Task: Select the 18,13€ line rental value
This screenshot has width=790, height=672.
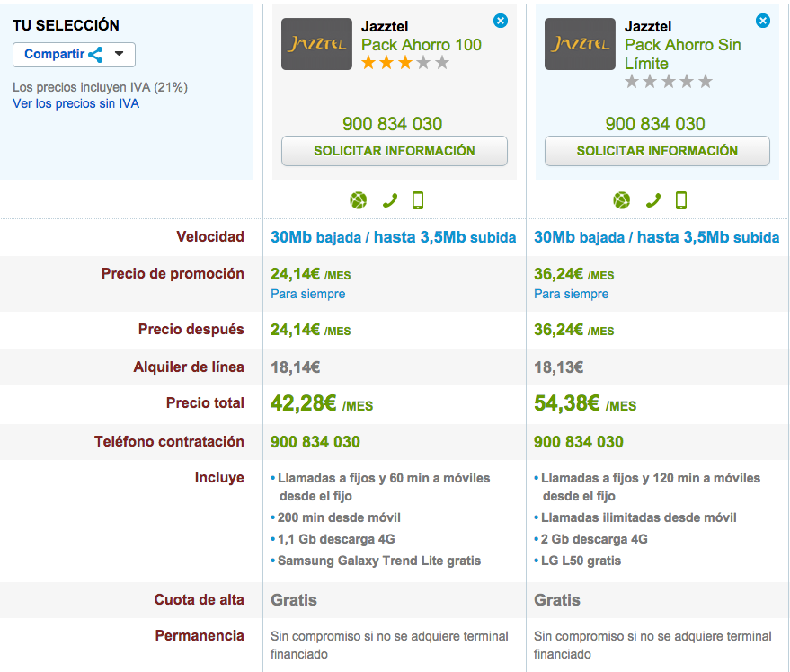Action: point(559,367)
